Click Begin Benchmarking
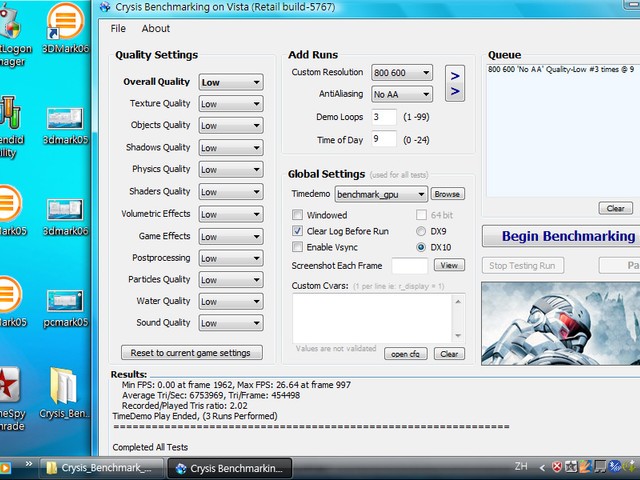The image size is (640, 480). tap(562, 236)
